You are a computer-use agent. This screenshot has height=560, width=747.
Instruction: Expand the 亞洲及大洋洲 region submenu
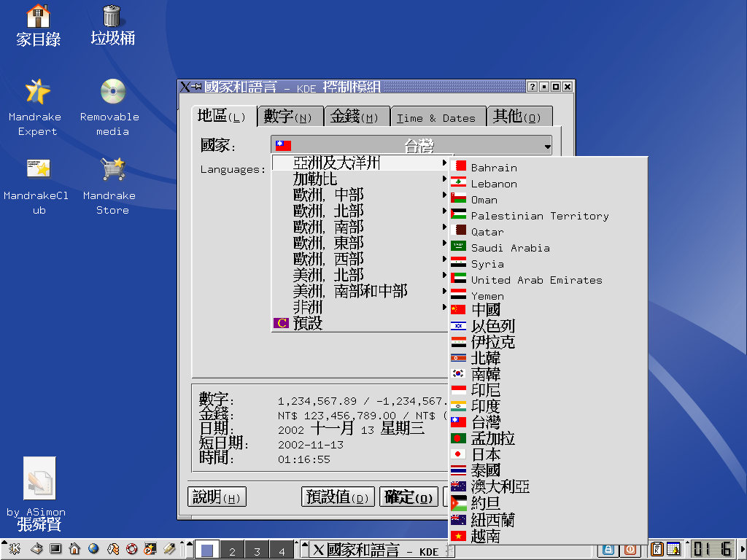tap(360, 163)
